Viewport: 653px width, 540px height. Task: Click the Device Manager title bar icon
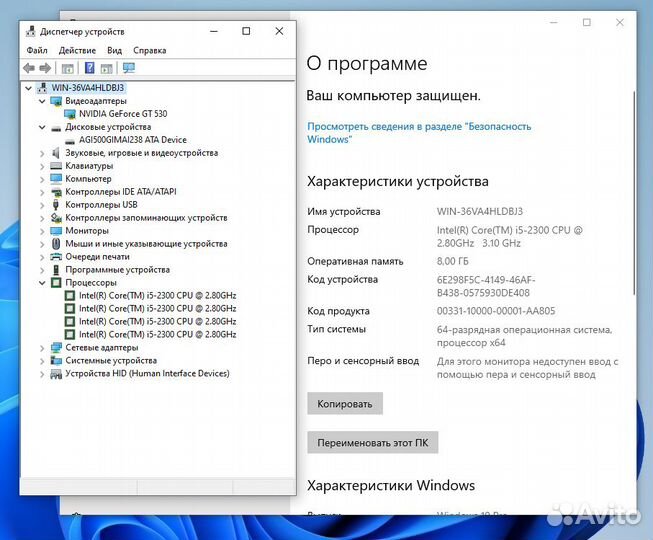30,32
